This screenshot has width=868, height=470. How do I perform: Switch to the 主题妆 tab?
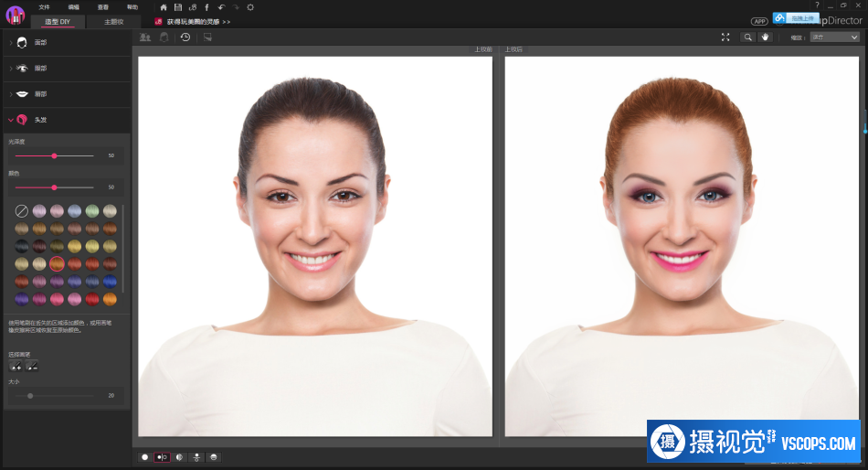click(114, 22)
